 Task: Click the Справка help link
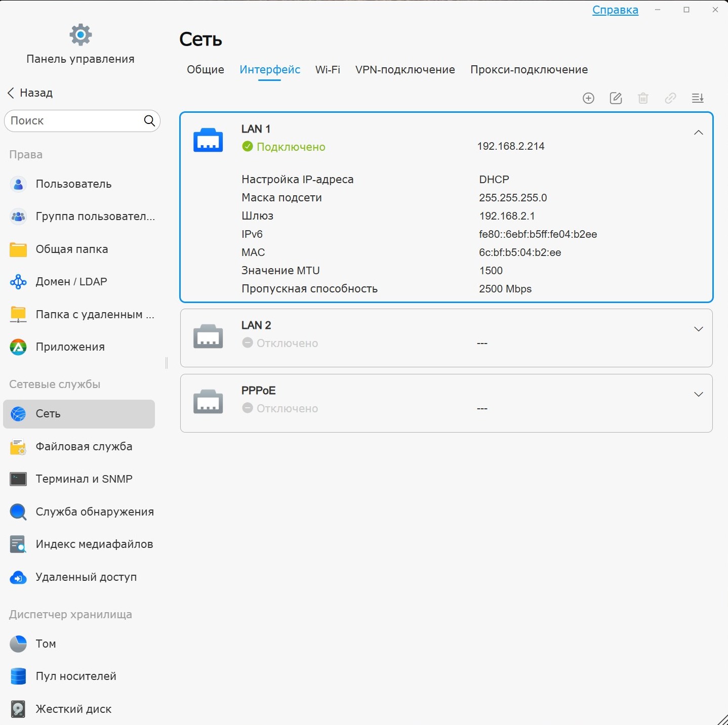coord(615,10)
